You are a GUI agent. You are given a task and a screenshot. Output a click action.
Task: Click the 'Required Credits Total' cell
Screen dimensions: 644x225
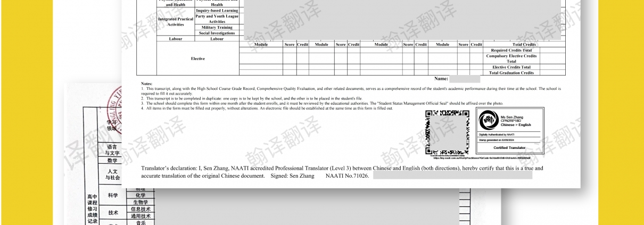[511, 50]
